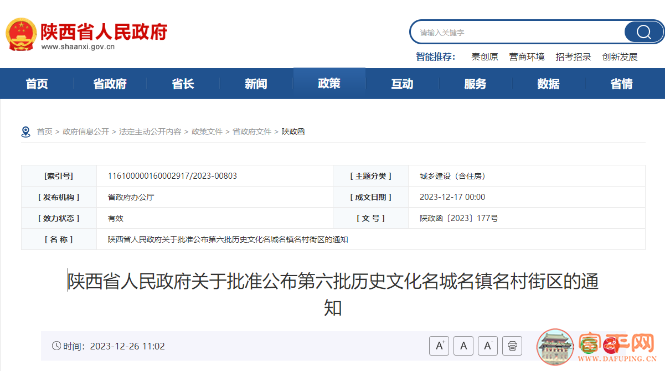Open the 首页 navigation tab
Screen dimensions: 666x371
37,84
